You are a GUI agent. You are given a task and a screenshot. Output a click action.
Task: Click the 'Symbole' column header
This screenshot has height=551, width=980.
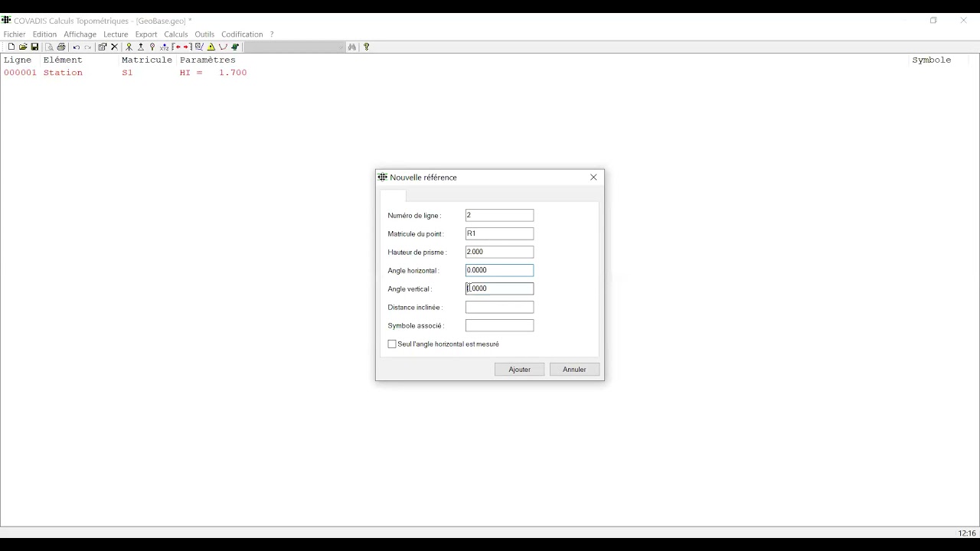click(932, 60)
